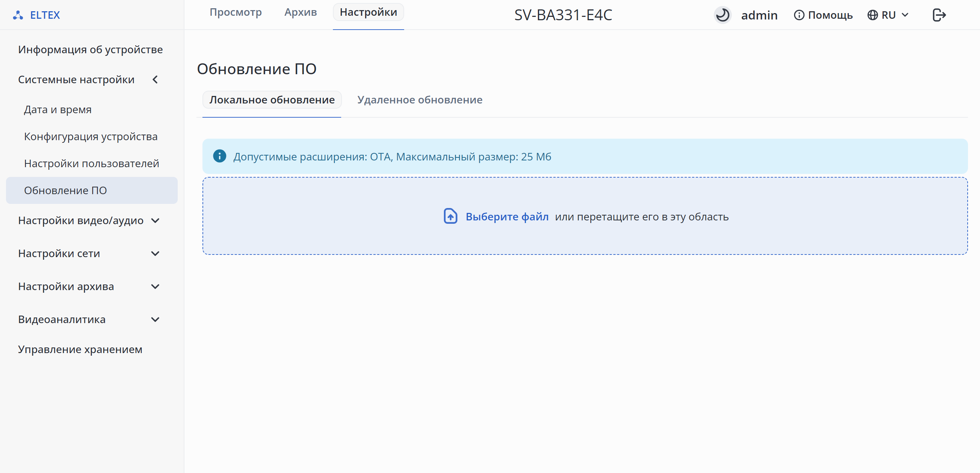Open the RU language dropdown

point(888,15)
